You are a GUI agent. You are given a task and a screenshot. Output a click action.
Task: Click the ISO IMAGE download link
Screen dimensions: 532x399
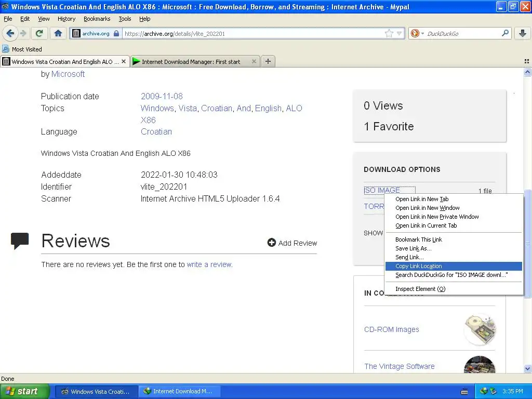(x=382, y=190)
